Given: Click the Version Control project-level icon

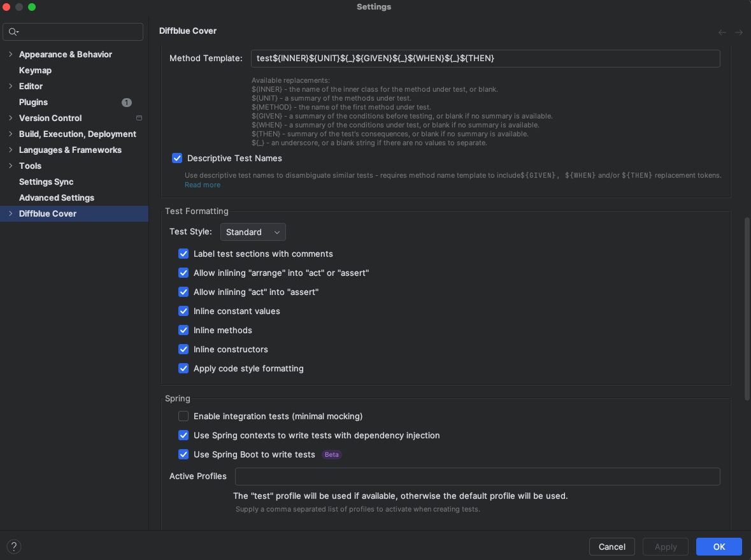Looking at the screenshot, I should tap(139, 118).
